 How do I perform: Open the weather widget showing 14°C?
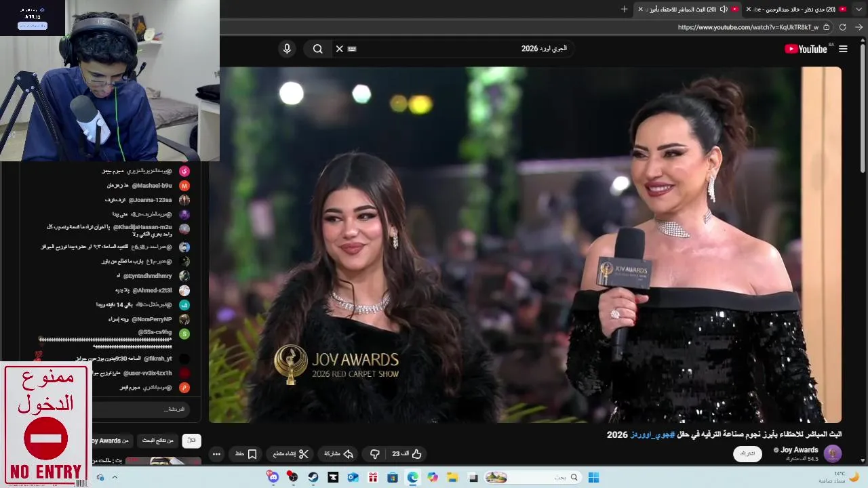(x=840, y=477)
